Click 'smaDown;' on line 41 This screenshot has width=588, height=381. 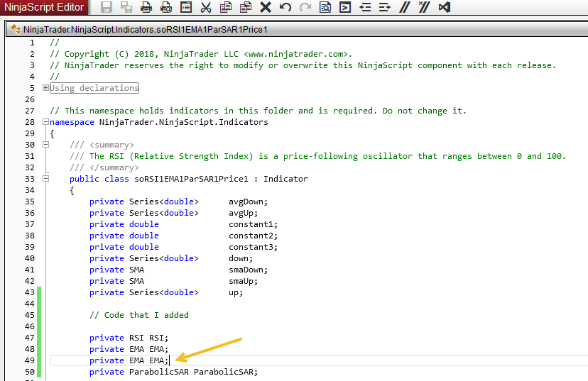[249, 270]
